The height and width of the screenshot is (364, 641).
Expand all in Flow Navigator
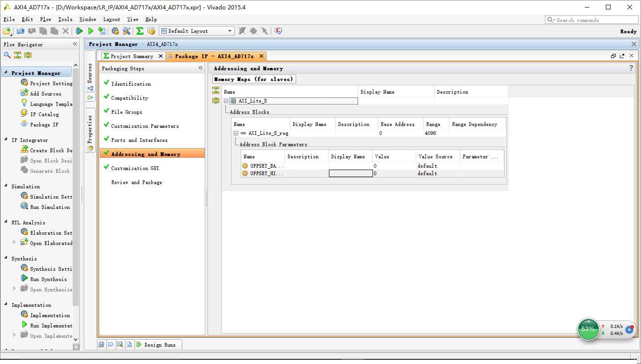(x=28, y=55)
